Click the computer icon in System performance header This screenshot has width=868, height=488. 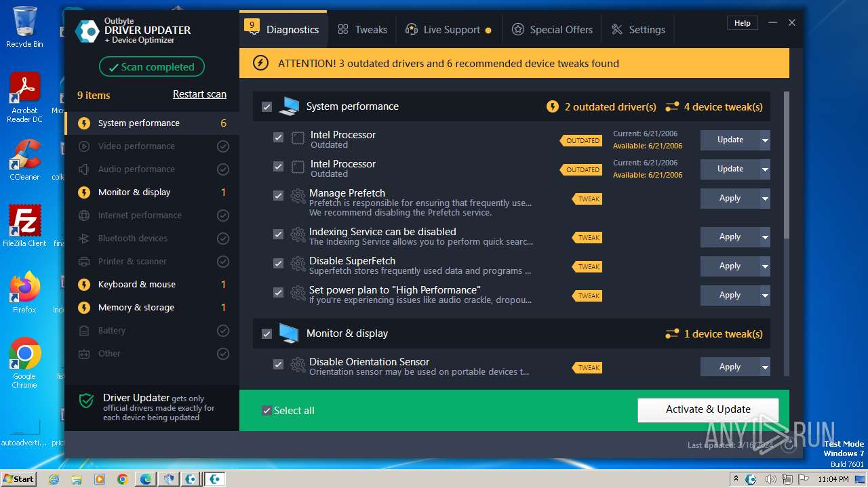289,106
